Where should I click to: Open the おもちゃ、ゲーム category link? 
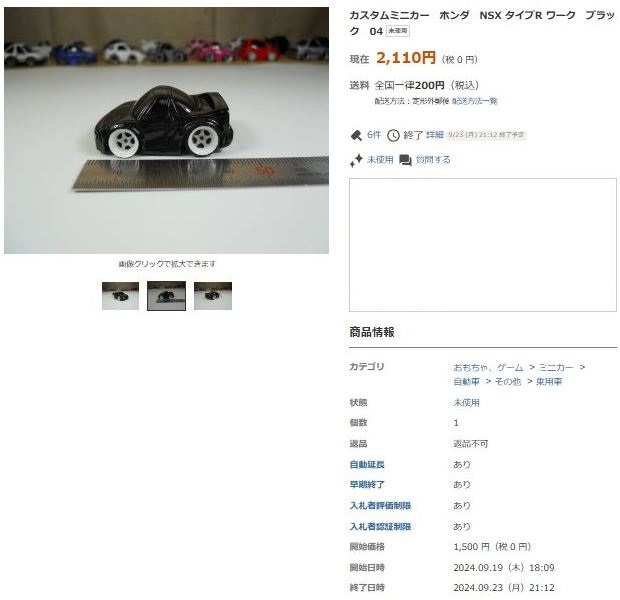pyautogui.click(x=488, y=367)
